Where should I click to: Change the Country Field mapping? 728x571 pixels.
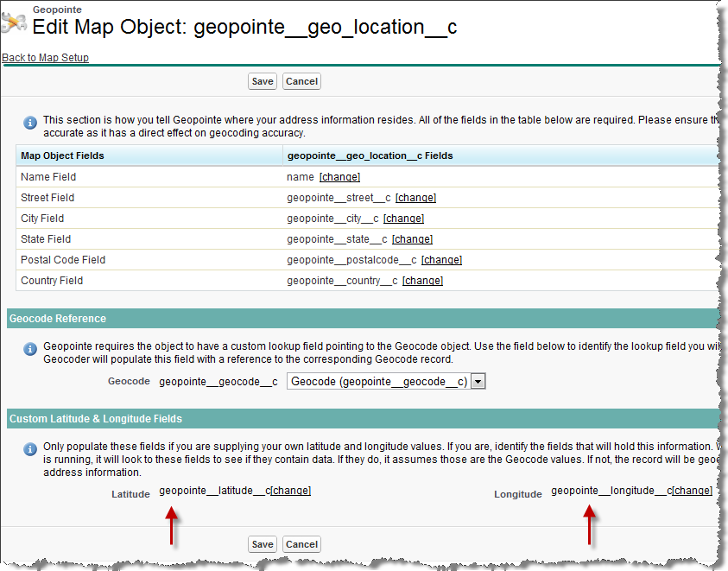point(422,281)
